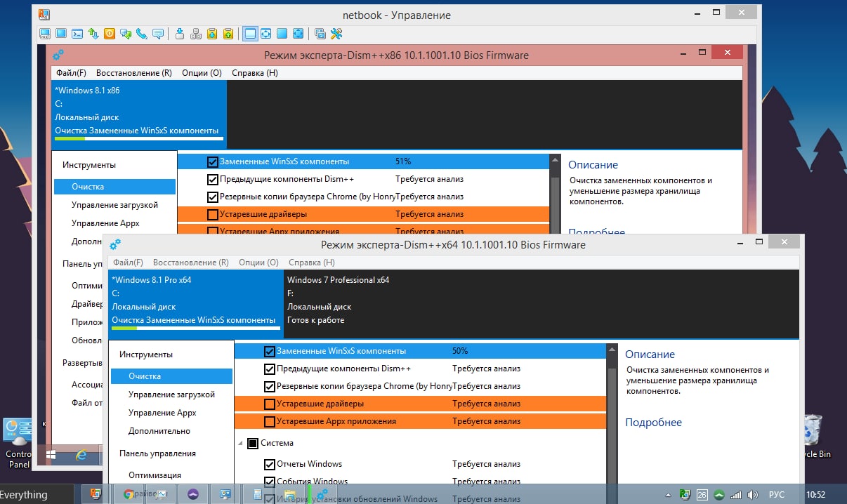Screen dimensions: 847x504
Task: Uncheck Предыдущие компоненты Dism++ in x64 window
Action: pos(269,369)
